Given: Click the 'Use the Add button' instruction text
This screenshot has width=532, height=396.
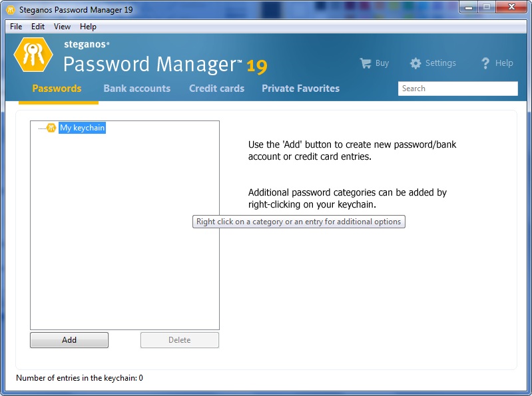Looking at the screenshot, I should coord(352,150).
